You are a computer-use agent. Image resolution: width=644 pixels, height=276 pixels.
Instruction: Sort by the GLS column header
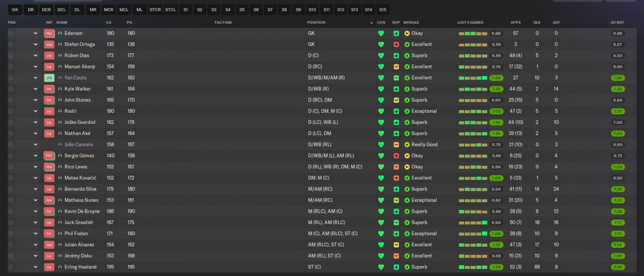pos(537,23)
